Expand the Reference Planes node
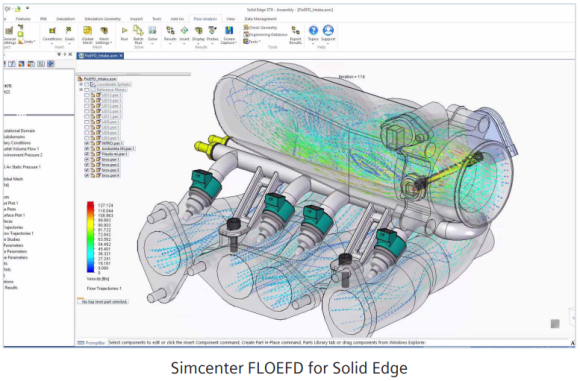 pos(81,90)
